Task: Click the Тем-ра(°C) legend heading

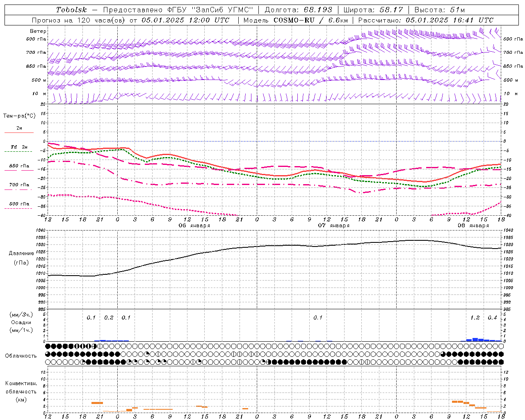Action: pos(19,116)
